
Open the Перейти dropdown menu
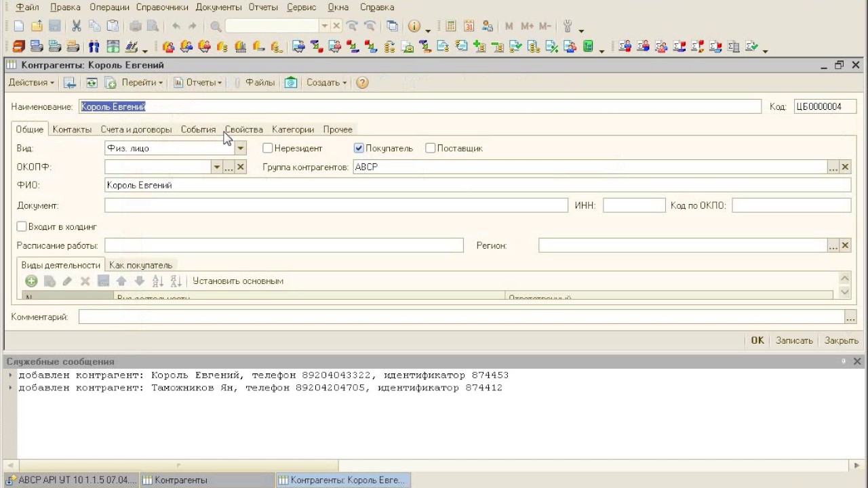click(x=142, y=83)
